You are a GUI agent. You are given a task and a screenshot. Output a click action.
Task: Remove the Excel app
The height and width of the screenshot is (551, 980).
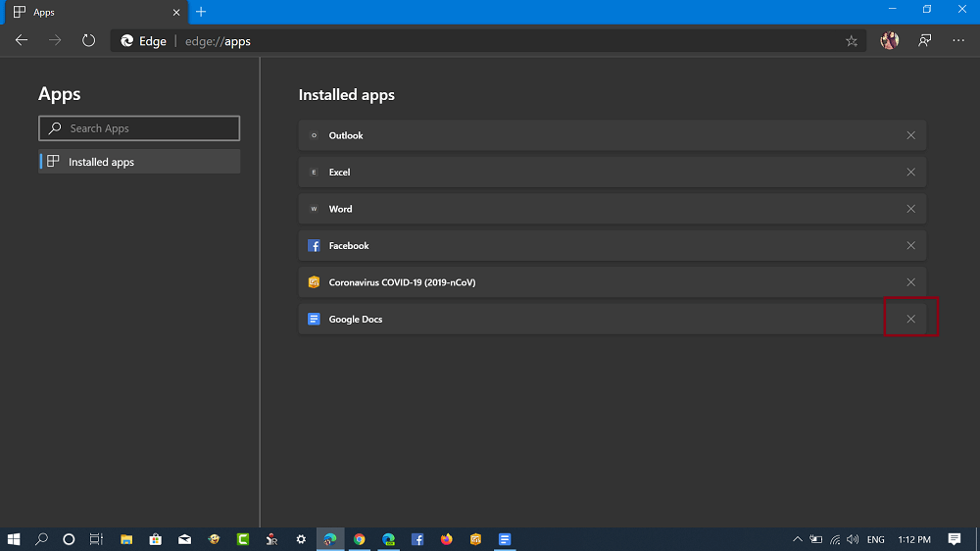tap(910, 172)
